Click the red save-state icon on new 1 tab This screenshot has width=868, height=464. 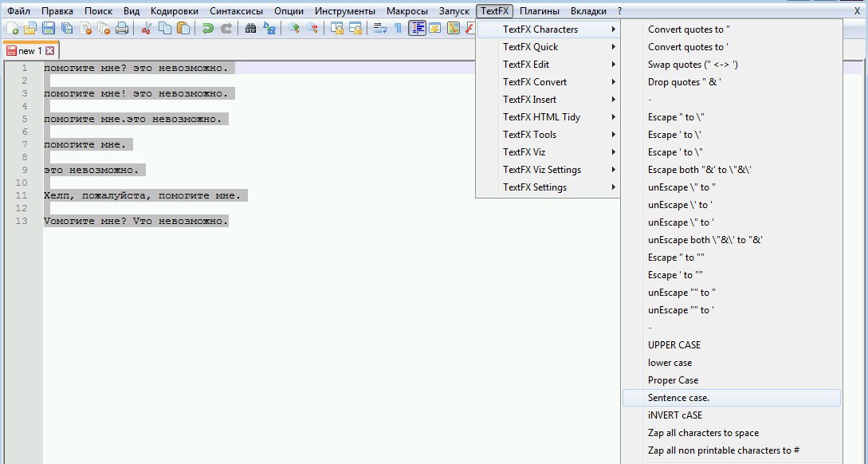(11, 51)
